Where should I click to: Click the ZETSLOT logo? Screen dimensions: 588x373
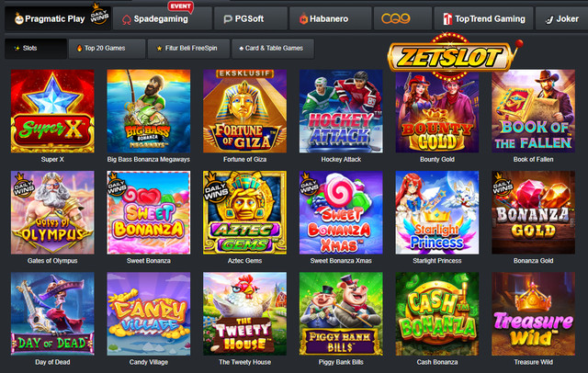tap(450, 57)
